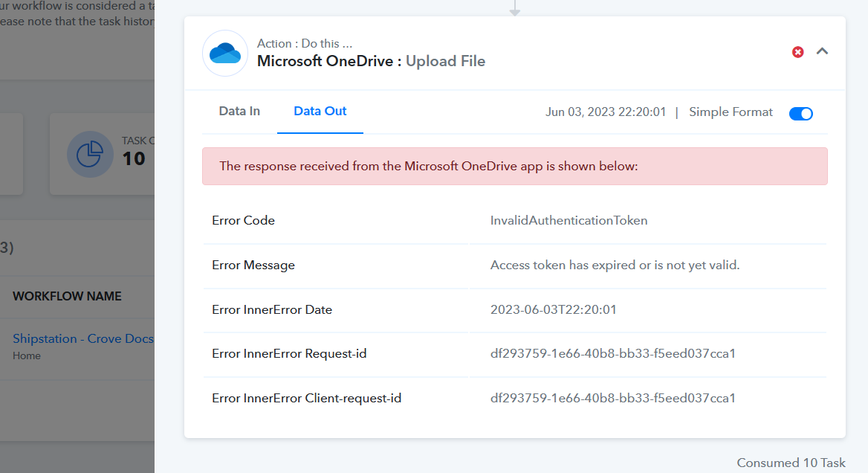Click the red error status icon
The height and width of the screenshot is (473, 868).
(797, 52)
